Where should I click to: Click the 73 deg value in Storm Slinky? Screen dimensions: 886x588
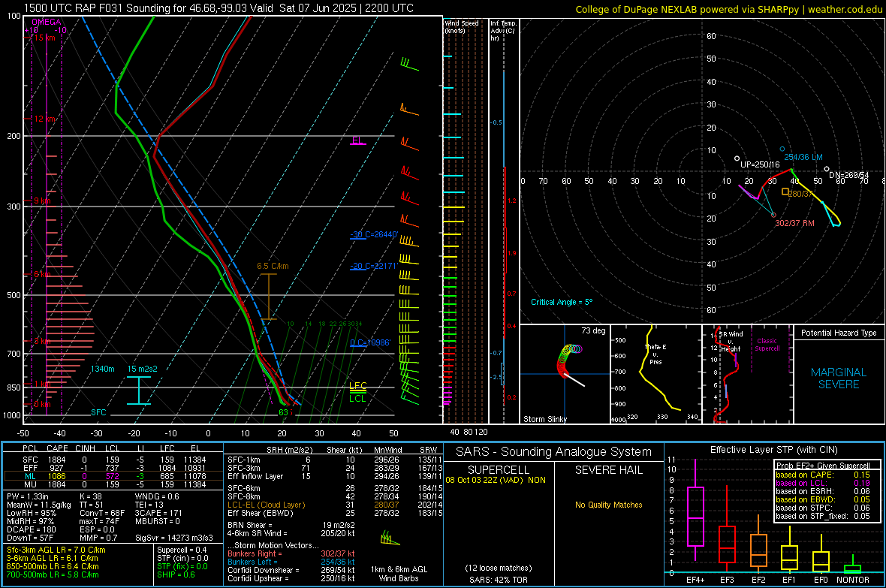tap(593, 330)
